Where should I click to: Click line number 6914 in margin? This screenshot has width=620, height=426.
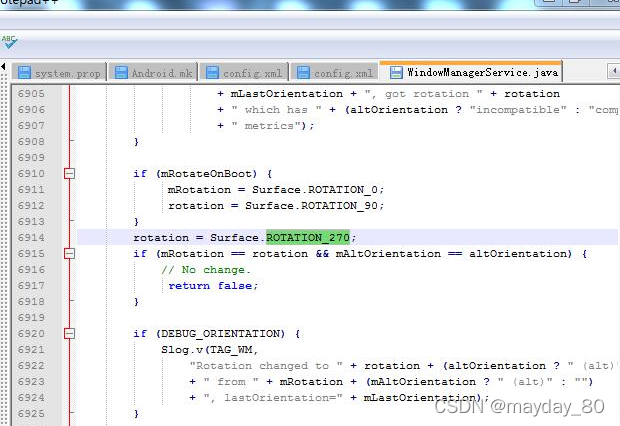(31, 237)
